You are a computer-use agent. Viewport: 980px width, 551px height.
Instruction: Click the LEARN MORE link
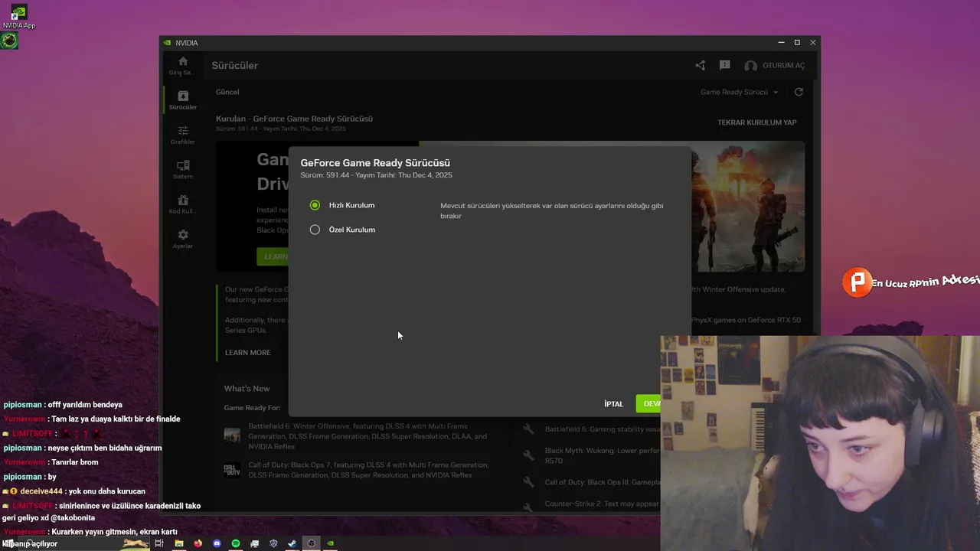[x=247, y=353]
